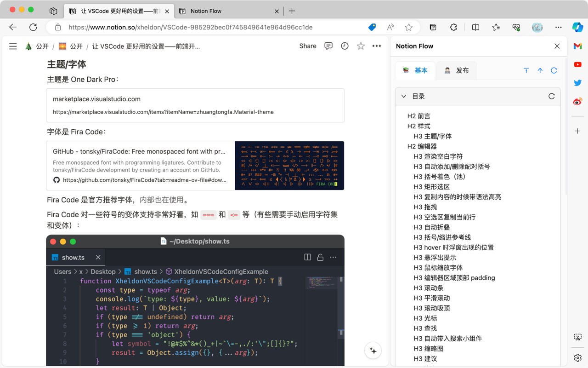Open the first 公开 breadcrumb with tree emoji

point(37,46)
